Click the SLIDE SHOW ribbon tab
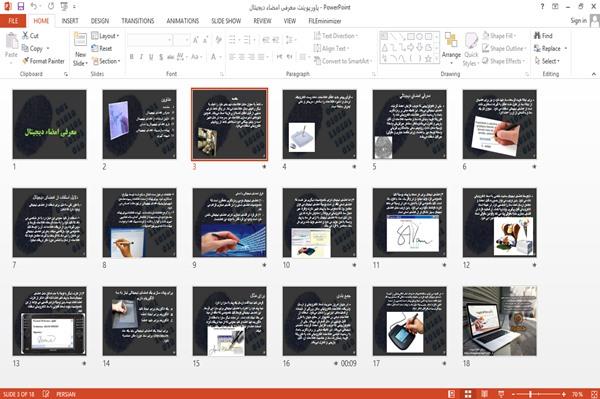The height and width of the screenshot is (399, 600). 226,21
